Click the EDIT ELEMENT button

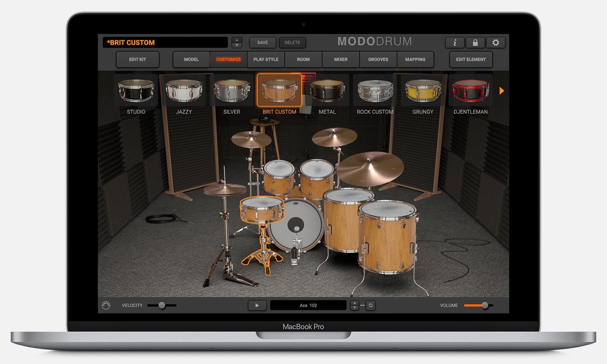[x=470, y=59]
